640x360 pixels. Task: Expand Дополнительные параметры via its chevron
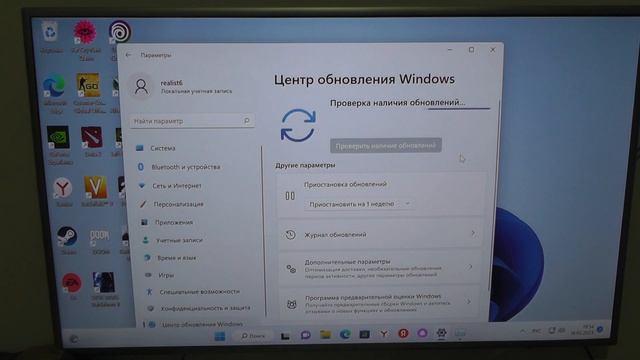pos(471,267)
